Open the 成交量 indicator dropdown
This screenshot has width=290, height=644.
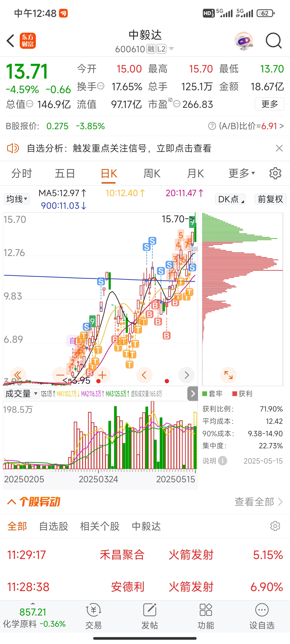pyautogui.click(x=22, y=394)
